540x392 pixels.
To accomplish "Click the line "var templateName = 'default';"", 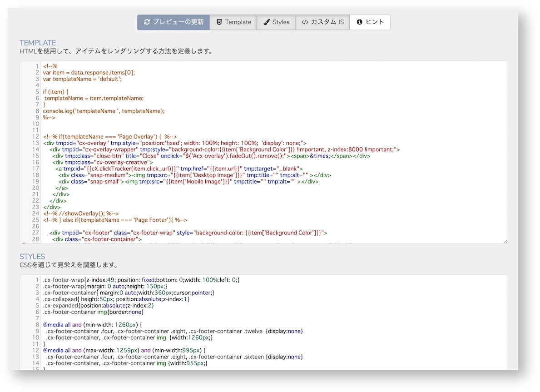I will pyautogui.click(x=82, y=79).
